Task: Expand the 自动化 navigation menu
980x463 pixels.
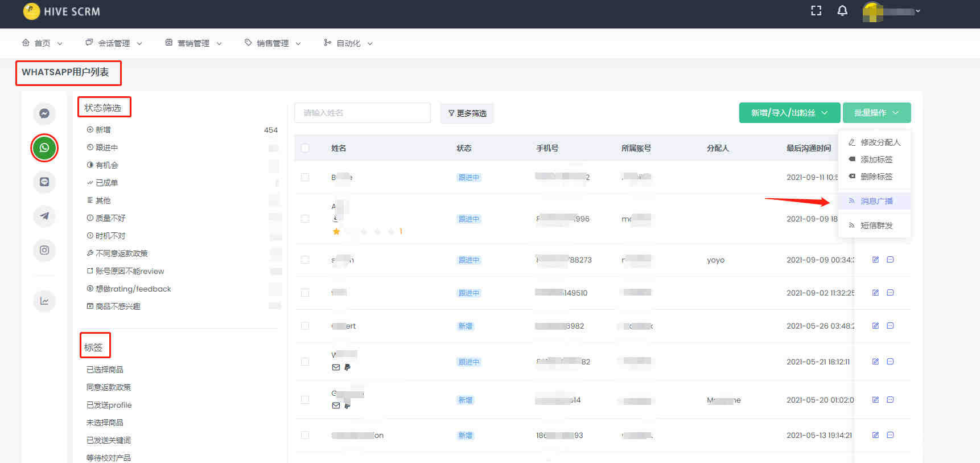Action: coord(348,43)
